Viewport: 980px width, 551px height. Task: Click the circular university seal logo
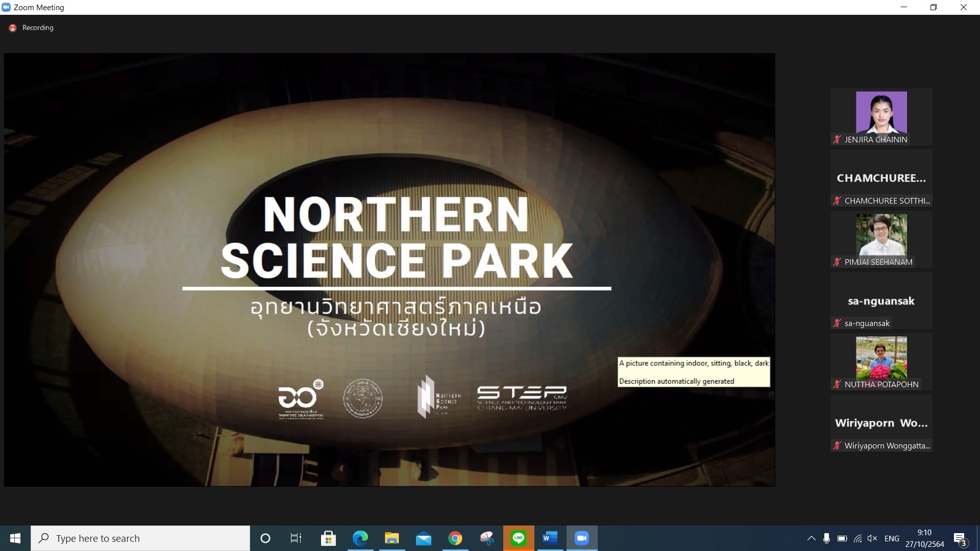(363, 398)
